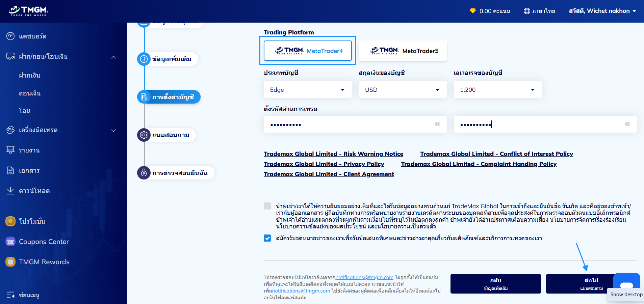The image size is (644, 304).
Task: Tick the consent agreement checkbox
Action: coord(267,206)
